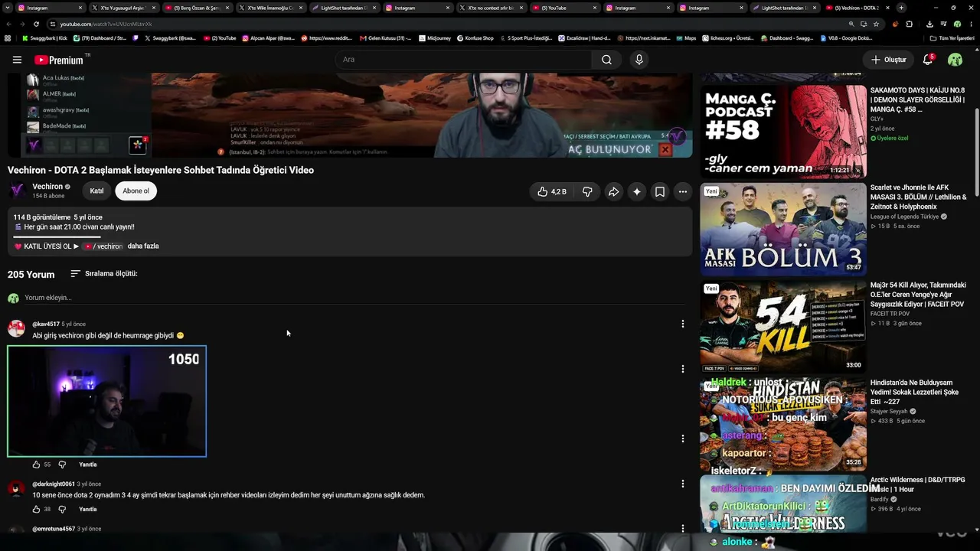This screenshot has height=551, width=980.
Task: Open the Swaggybark | Kick bookmark
Action: 44,37
